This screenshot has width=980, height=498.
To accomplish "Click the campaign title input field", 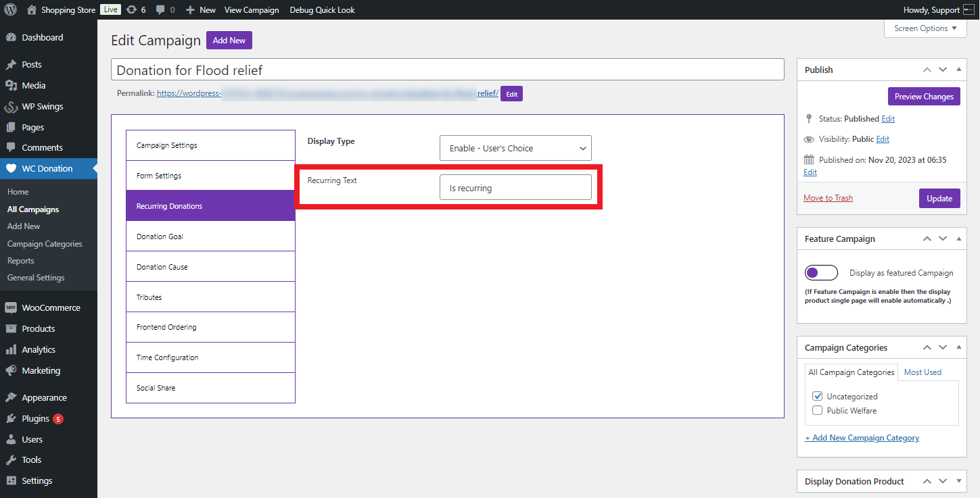I will (x=448, y=70).
